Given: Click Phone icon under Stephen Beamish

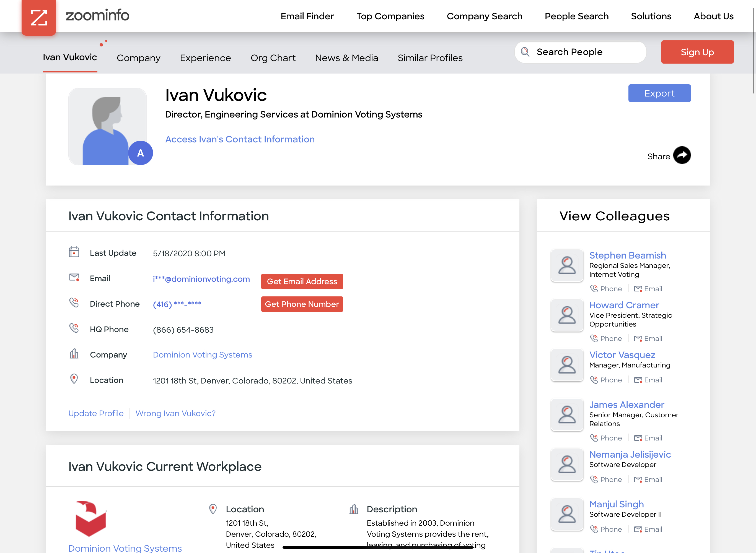Looking at the screenshot, I should click(x=594, y=289).
